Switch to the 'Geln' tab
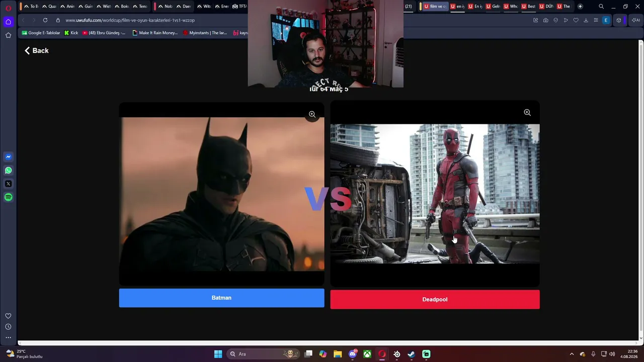Viewport: 644px width, 362px height. coord(493,7)
